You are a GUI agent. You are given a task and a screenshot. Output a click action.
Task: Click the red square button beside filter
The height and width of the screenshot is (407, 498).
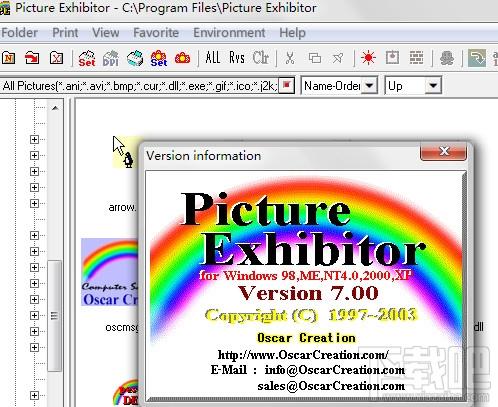[x=287, y=86]
